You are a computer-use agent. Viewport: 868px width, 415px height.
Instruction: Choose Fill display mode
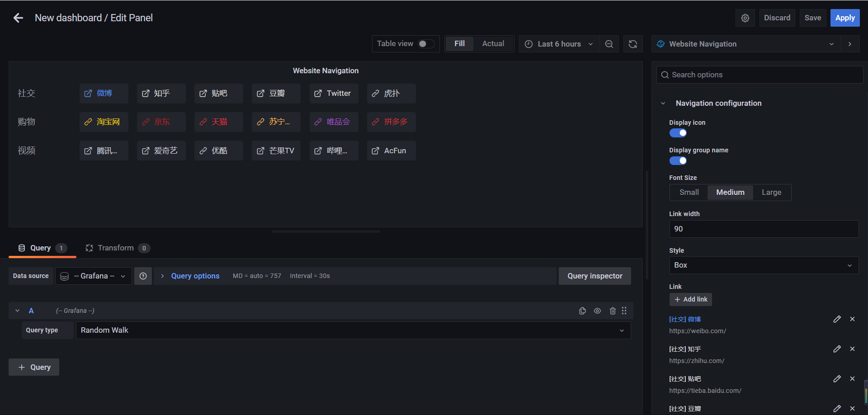pos(459,44)
